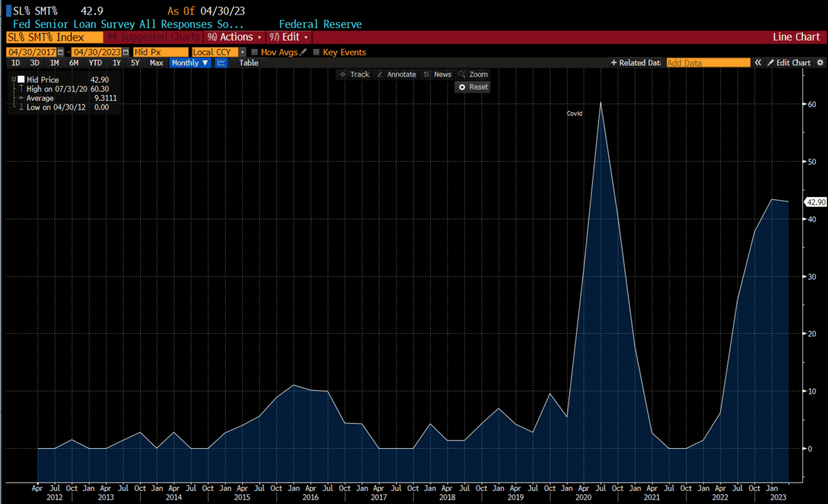Enable the Key Events checkbox
Image resolution: width=828 pixels, height=504 pixels.
click(317, 52)
